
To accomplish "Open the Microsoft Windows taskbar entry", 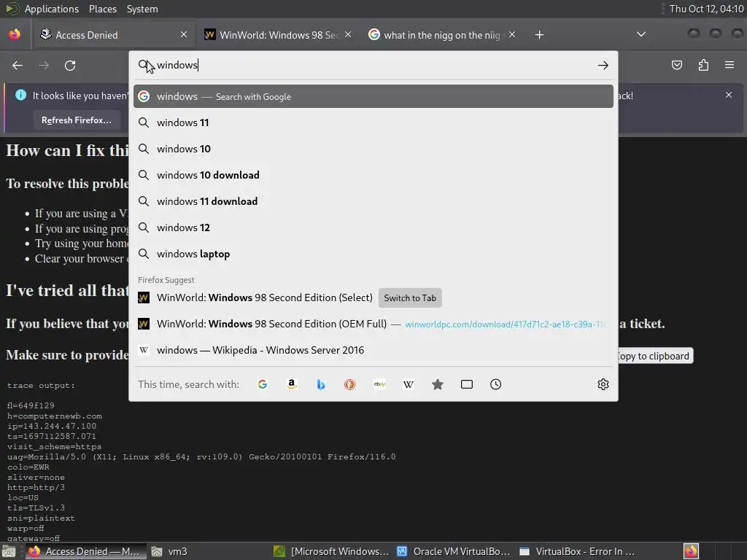I will point(332,551).
